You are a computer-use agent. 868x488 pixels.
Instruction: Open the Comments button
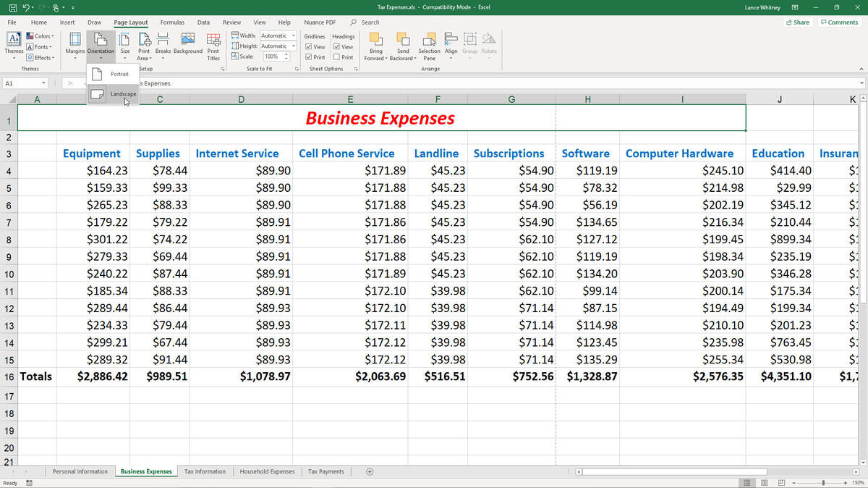point(839,22)
